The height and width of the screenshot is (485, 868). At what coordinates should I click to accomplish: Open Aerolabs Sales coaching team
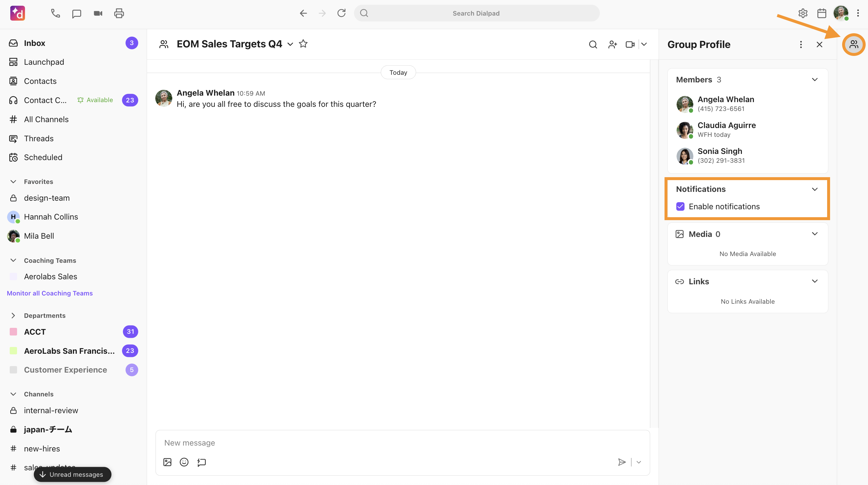click(x=73, y=277)
